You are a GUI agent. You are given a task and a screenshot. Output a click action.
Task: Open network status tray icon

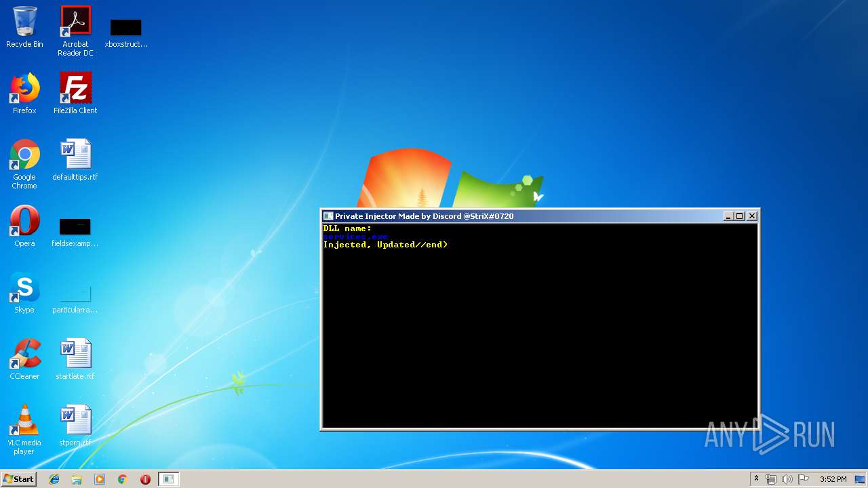(x=771, y=479)
